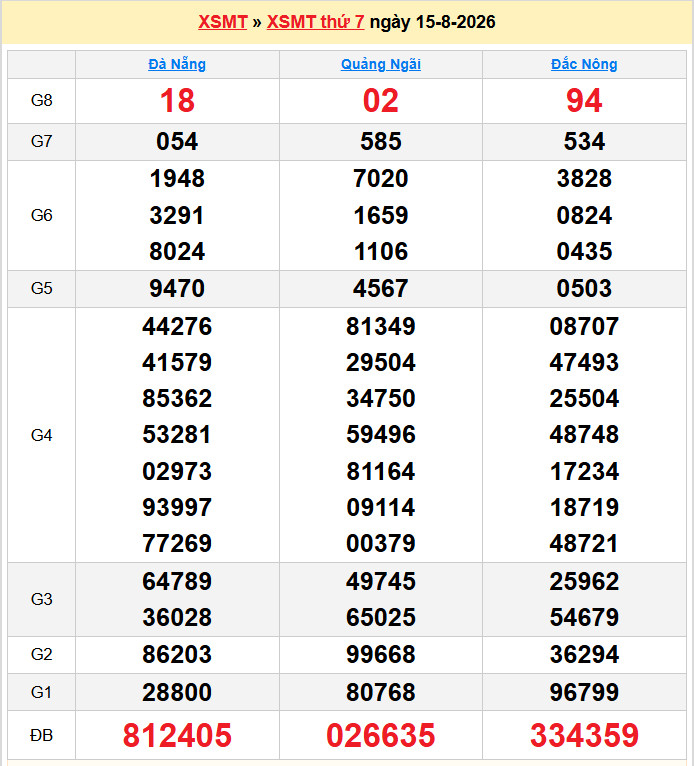
Task: Select the G7 row label
Action: pyautogui.click(x=42, y=142)
